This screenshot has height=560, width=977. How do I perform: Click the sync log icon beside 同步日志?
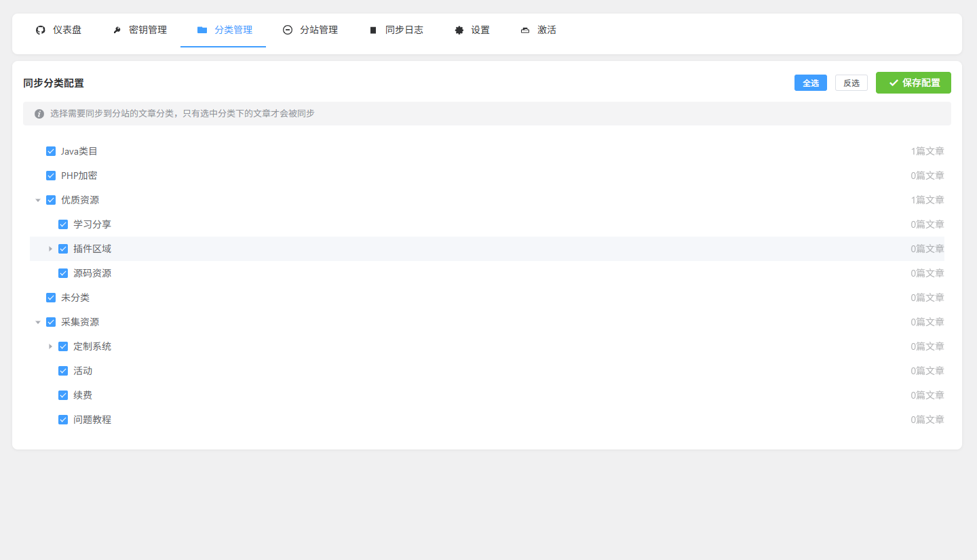click(372, 30)
